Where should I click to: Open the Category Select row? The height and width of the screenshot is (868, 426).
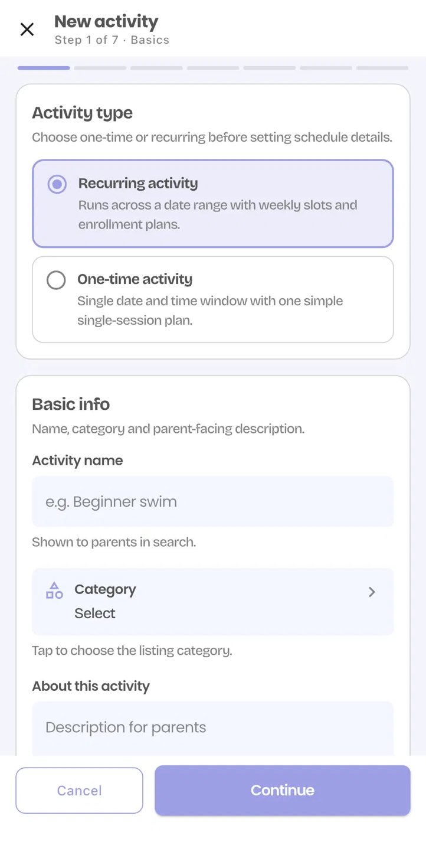213,602
